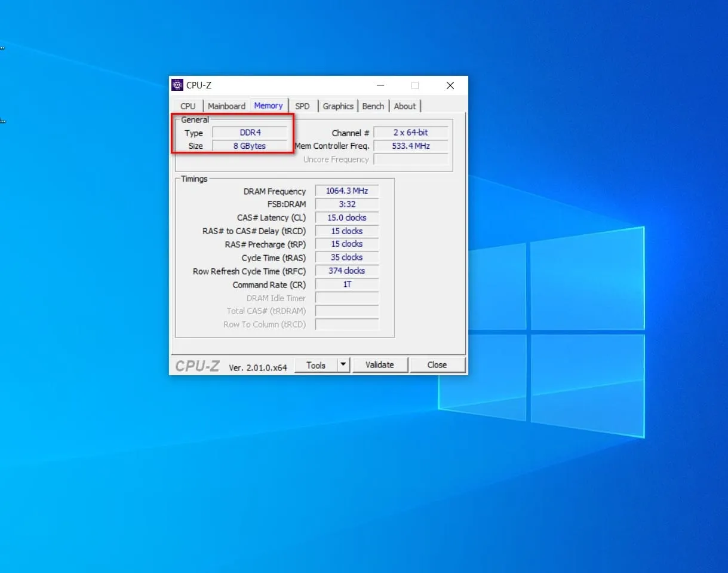Viewport: 728px width, 573px height.
Task: Open the Bench tab
Action: click(373, 106)
